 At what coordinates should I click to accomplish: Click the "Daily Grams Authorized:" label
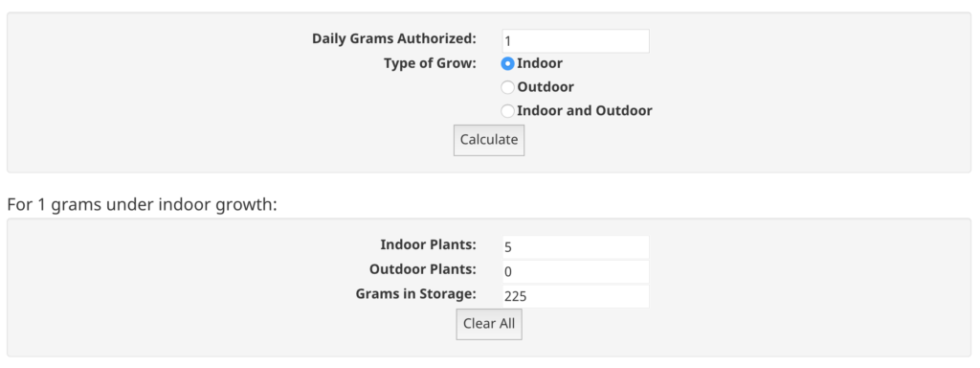394,38
